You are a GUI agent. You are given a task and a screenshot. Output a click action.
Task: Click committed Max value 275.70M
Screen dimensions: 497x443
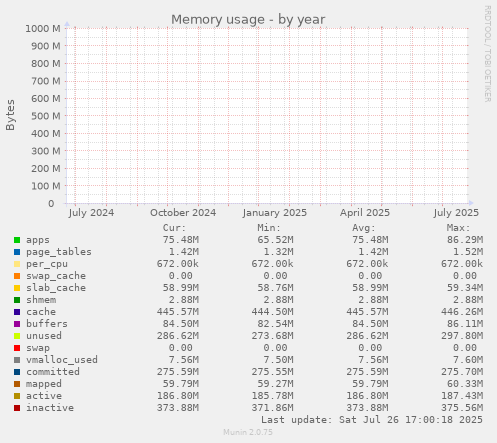[x=462, y=372]
